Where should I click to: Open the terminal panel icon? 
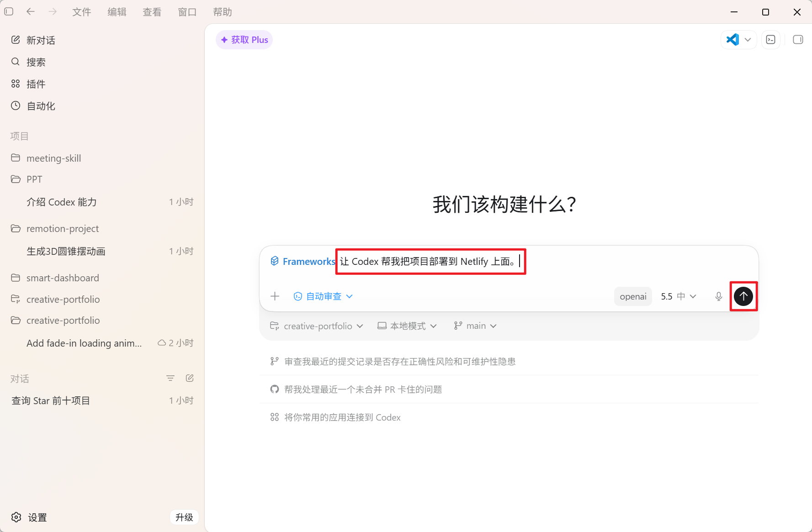[771, 40]
